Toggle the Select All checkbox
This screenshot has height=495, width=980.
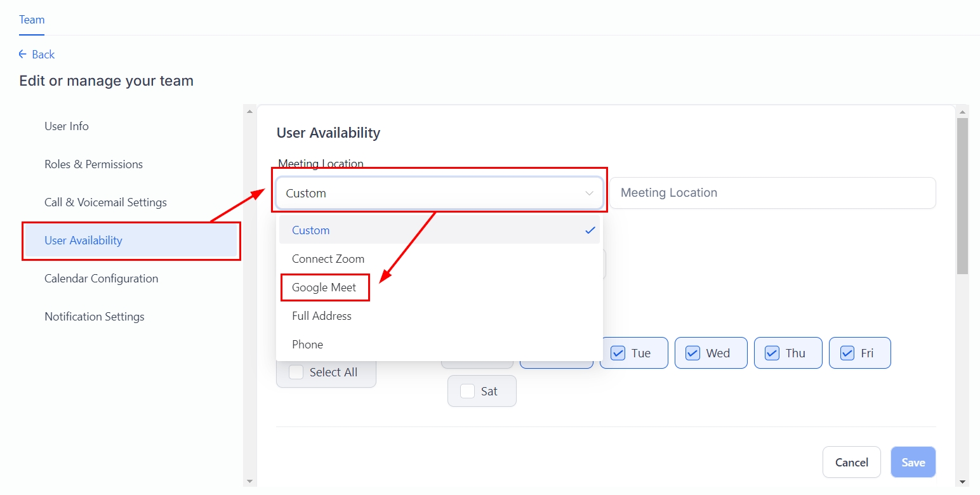coord(296,373)
